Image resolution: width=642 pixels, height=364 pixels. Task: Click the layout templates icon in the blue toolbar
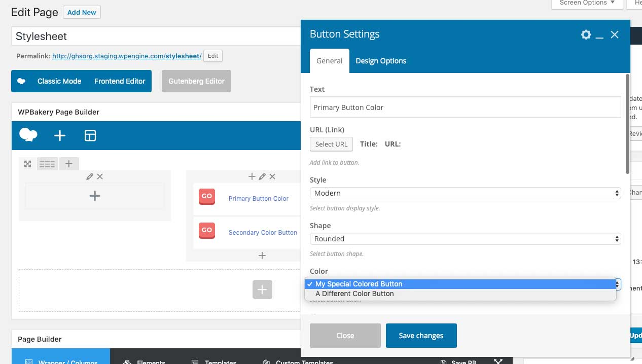[90, 135]
